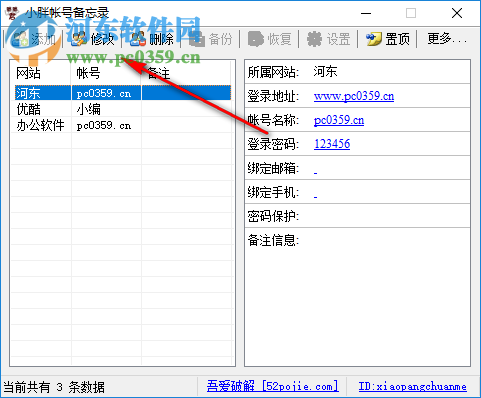Screen dimensions: 481x398
Task: Toggle 置顶 always-on-top pin icon
Action: 373,39
